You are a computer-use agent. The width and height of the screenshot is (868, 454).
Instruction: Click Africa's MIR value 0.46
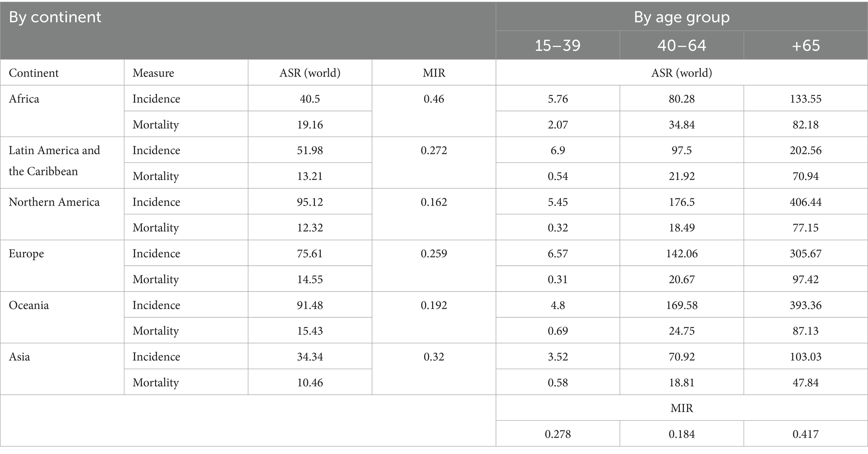(x=434, y=99)
